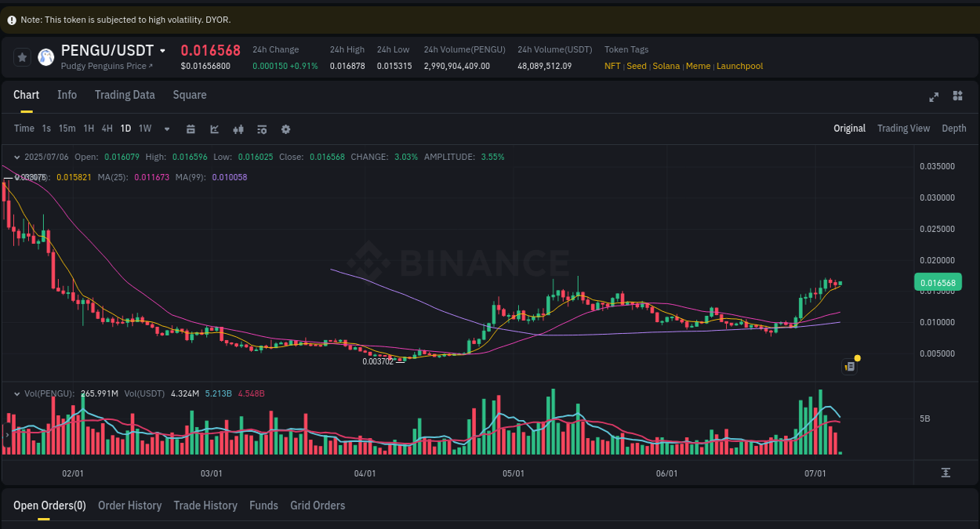Expand the chart to fullscreen
980x529 pixels.
coord(934,97)
